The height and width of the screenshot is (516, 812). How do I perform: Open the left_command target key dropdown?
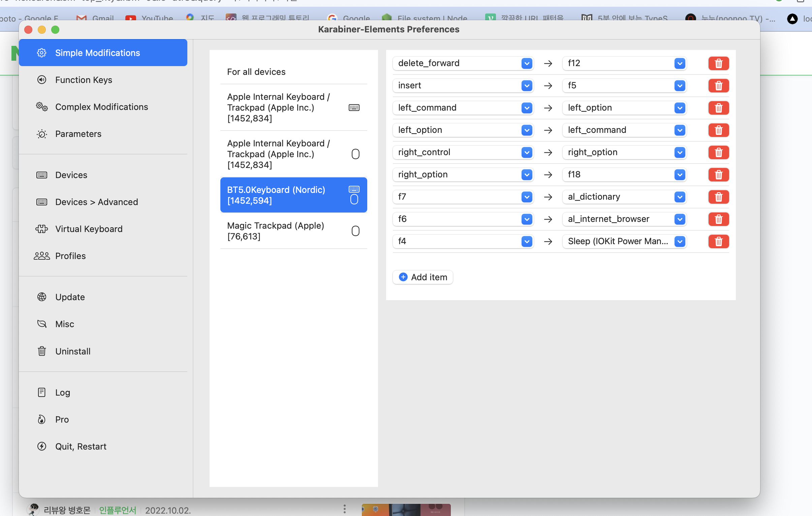pyautogui.click(x=624, y=130)
